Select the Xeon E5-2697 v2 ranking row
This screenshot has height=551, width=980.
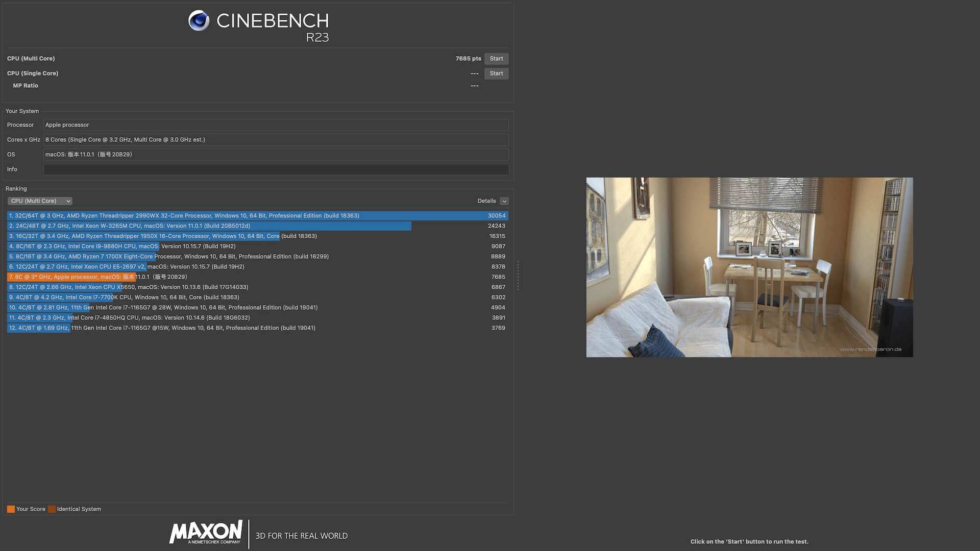click(x=258, y=267)
